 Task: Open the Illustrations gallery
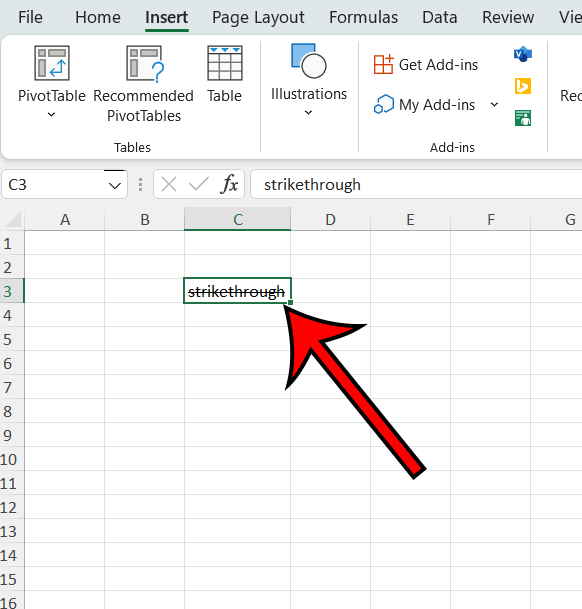point(308,74)
